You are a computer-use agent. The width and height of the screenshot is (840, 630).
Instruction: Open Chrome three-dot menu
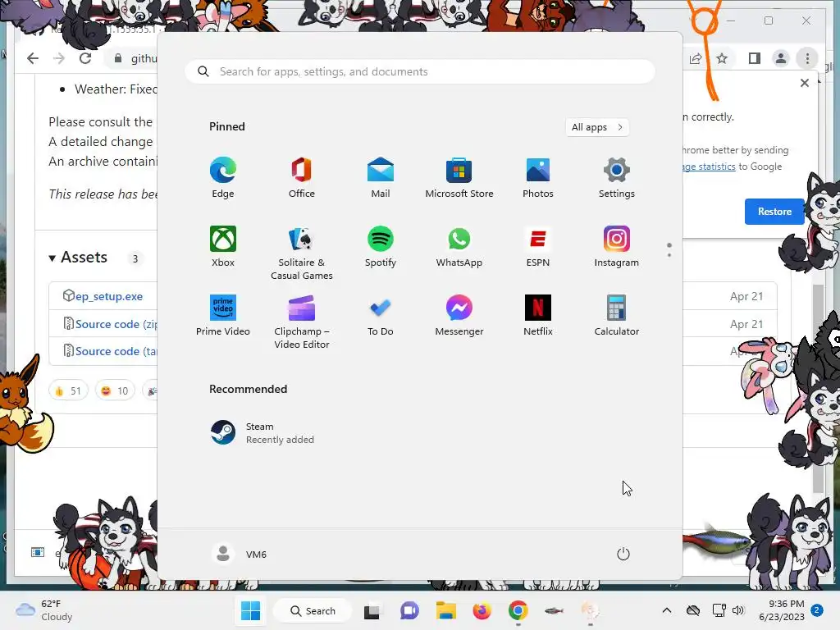[807, 58]
